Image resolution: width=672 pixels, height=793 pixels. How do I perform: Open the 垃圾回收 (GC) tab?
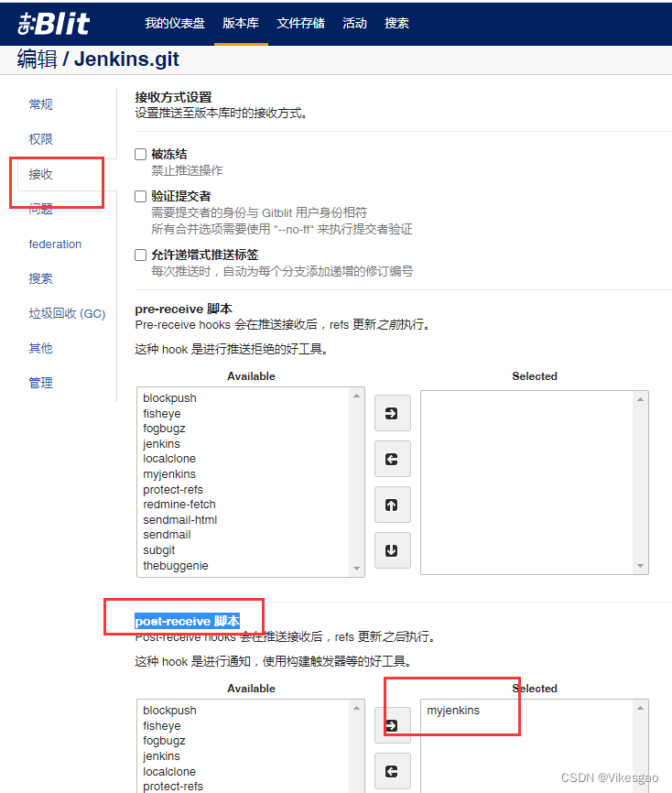(x=67, y=313)
